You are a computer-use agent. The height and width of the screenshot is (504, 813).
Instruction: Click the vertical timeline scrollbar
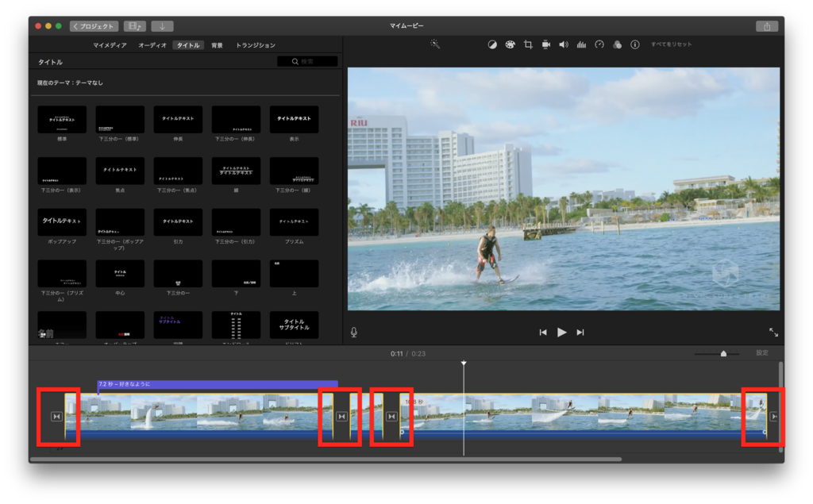pos(781,407)
